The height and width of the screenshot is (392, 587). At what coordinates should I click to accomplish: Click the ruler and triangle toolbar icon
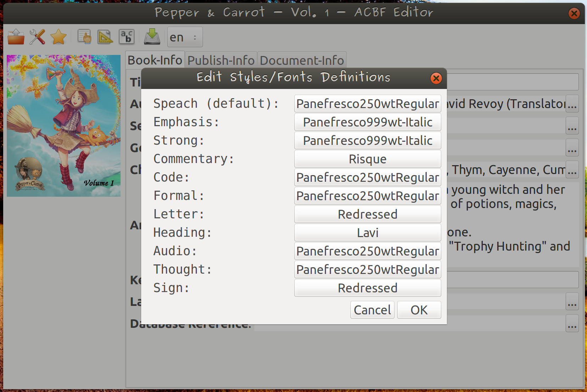coord(105,37)
